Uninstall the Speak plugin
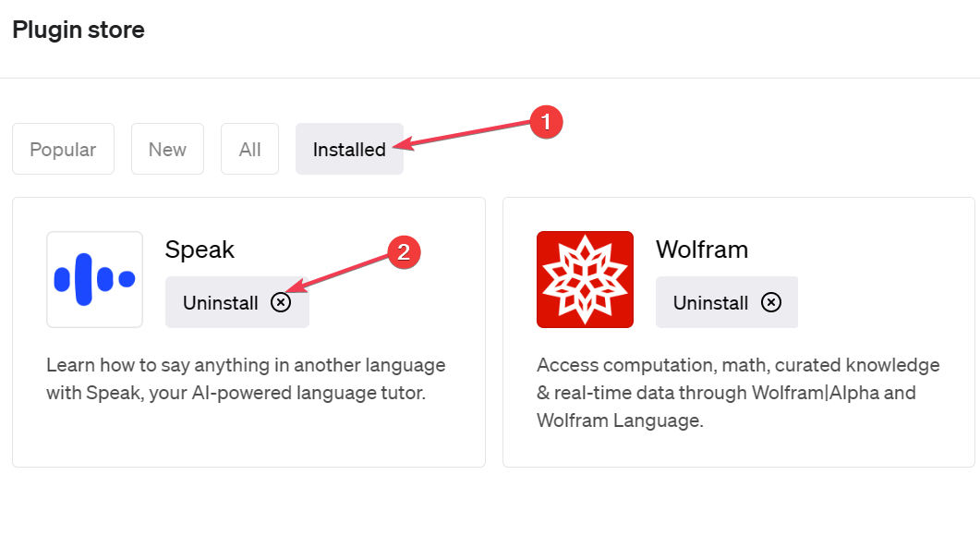The image size is (980, 536). pyautogui.click(x=236, y=302)
